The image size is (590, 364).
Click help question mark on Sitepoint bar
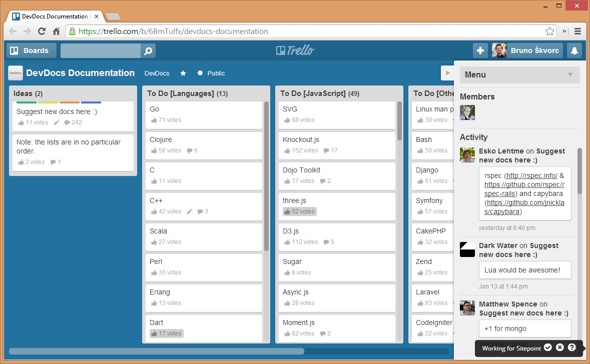pos(572,348)
